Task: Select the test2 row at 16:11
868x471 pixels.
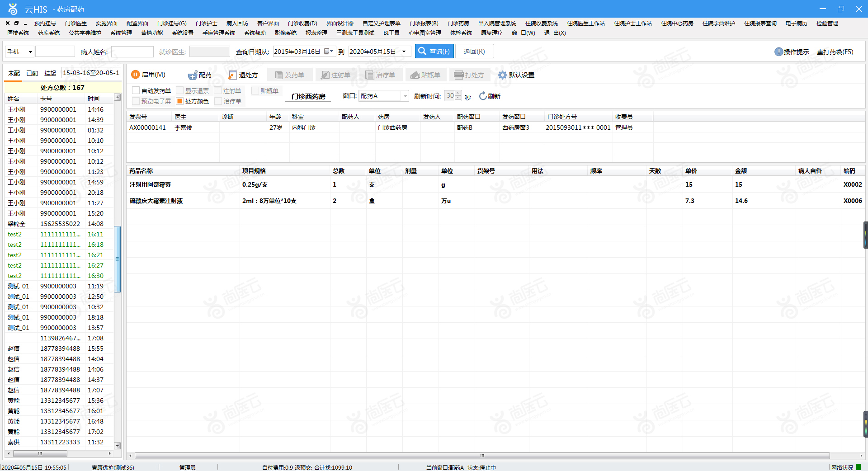Action: tap(59, 234)
